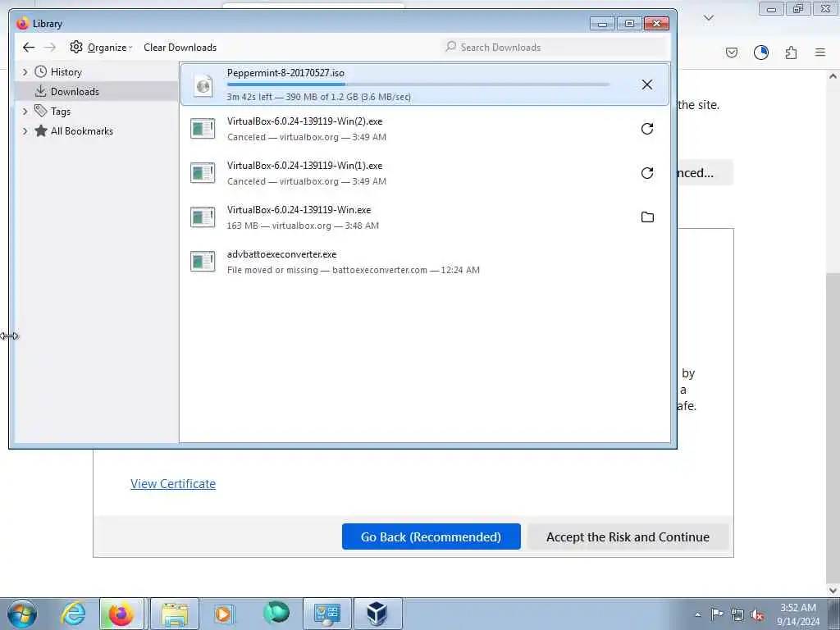This screenshot has width=840, height=630.
Task: Open the Organize menu
Action: point(101,47)
